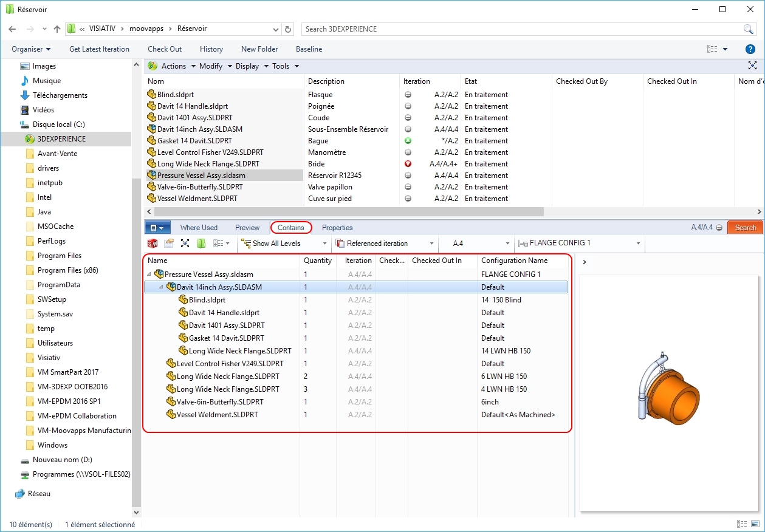Screen dimensions: 765x532
Task: Open the Display menu
Action: (252, 66)
